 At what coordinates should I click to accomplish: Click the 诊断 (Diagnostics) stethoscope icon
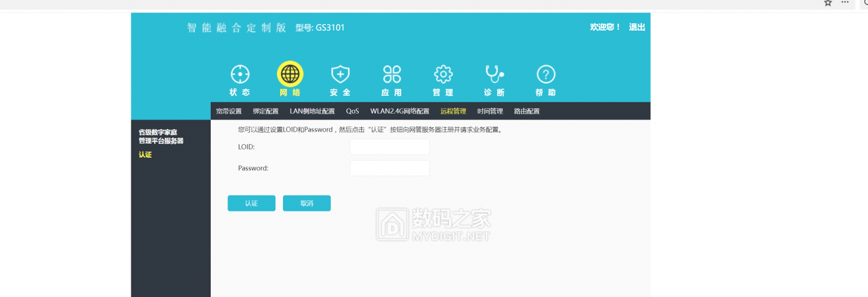494,75
